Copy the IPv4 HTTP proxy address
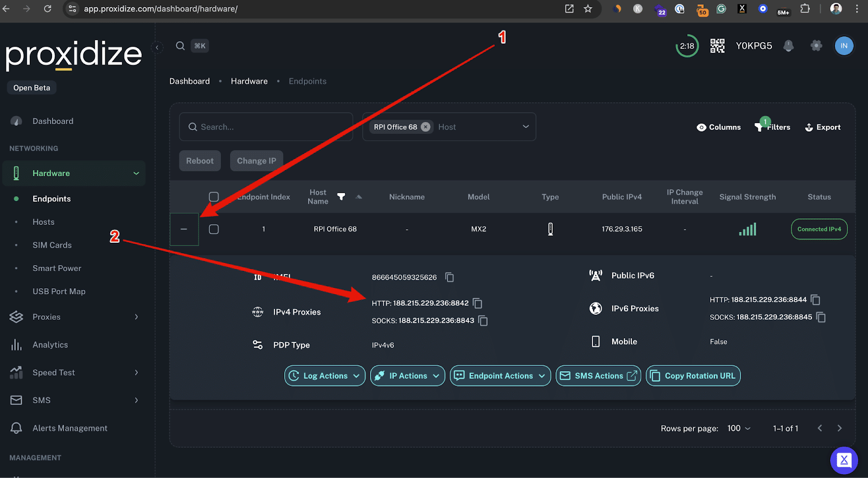Viewport: 868px width, 478px height. [477, 303]
